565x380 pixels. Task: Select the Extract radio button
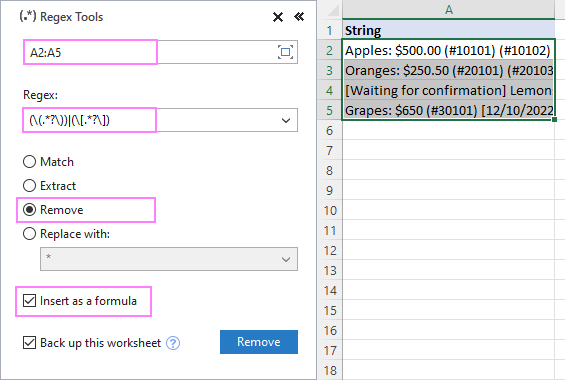[30, 186]
